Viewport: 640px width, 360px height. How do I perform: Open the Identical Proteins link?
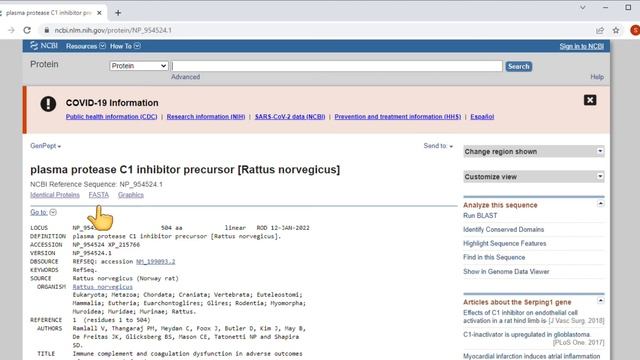[x=55, y=195]
